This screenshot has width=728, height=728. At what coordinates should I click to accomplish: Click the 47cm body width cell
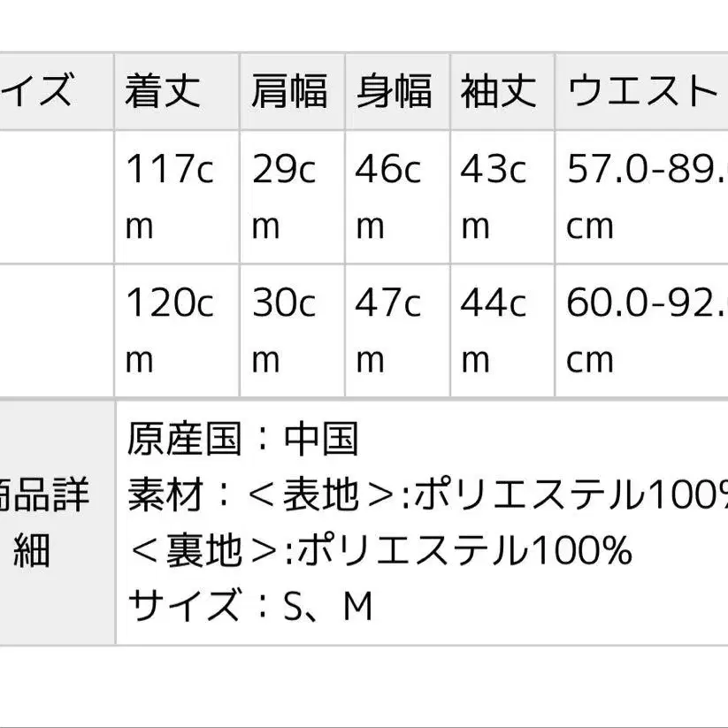[389, 330]
